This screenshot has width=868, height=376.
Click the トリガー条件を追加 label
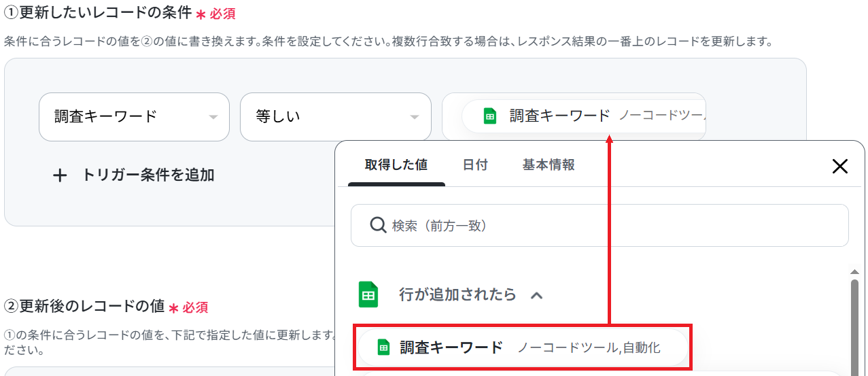point(148,175)
